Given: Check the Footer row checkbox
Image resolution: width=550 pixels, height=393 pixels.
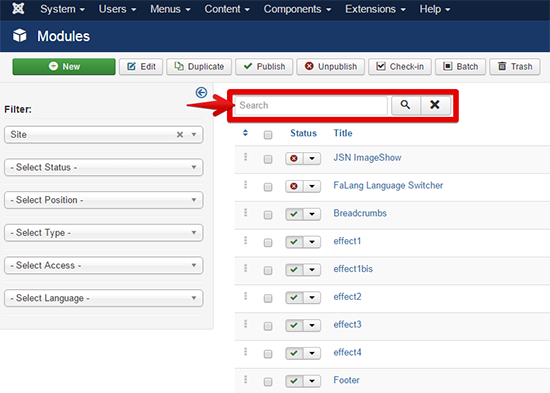Looking at the screenshot, I should pyautogui.click(x=268, y=382).
